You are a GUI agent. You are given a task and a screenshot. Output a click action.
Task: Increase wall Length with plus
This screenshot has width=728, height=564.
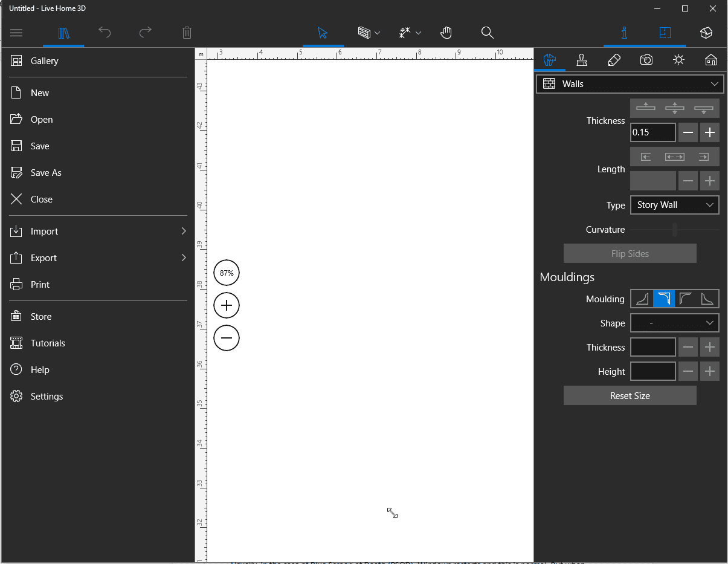(710, 181)
